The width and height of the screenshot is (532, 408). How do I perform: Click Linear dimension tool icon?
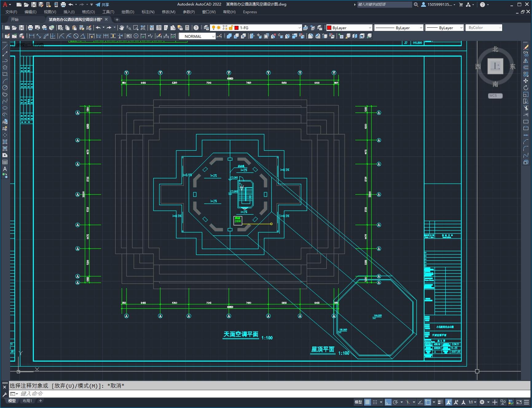pos(31,36)
